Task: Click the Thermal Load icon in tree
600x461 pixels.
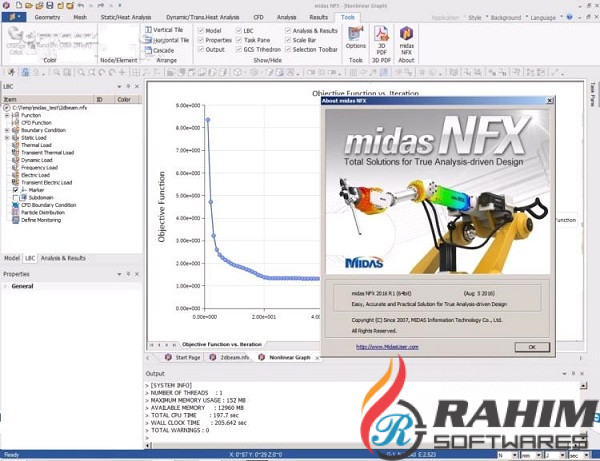Action: (x=16, y=145)
